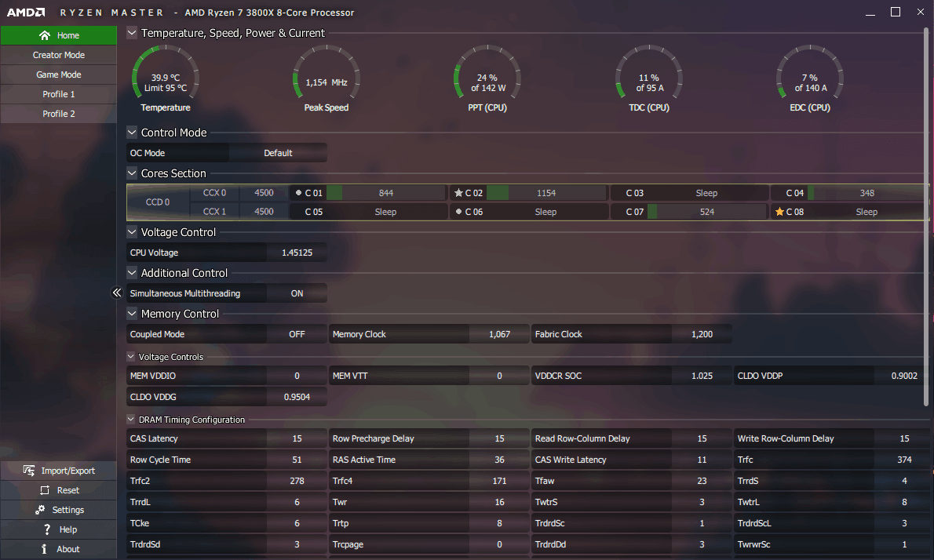Click the Import/Export button label
The image size is (934, 560).
68,471
